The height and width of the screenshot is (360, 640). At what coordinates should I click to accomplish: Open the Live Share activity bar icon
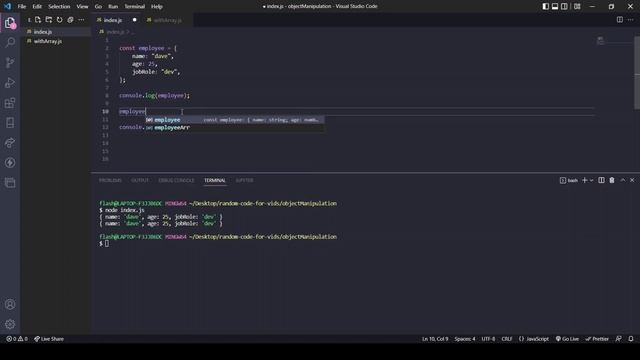tap(10, 143)
